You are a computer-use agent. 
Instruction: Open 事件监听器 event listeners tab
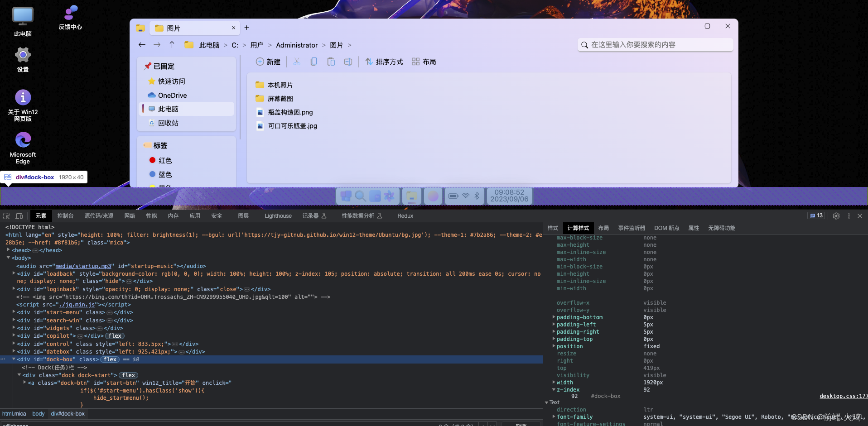[632, 228]
